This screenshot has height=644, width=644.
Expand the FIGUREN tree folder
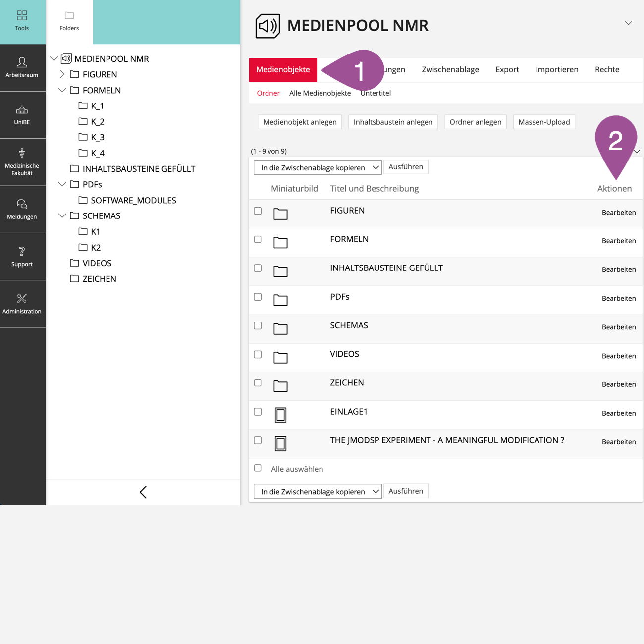pos(62,74)
